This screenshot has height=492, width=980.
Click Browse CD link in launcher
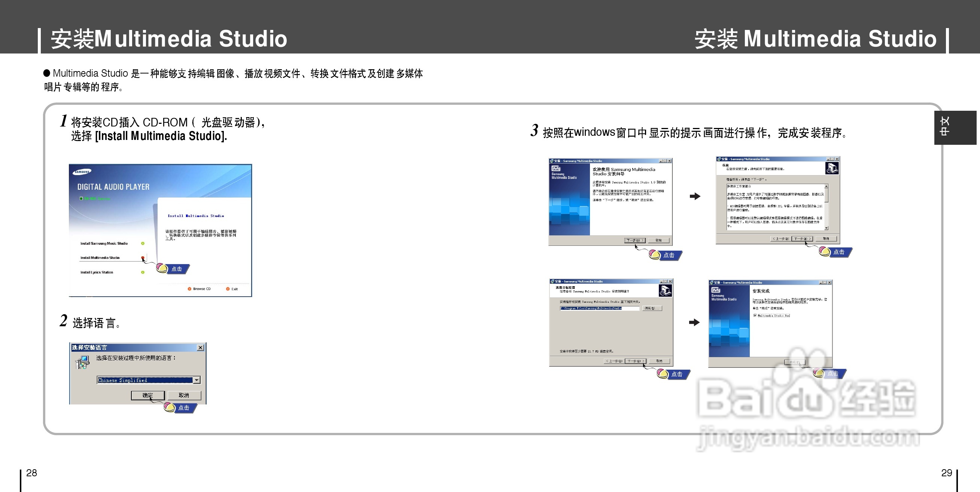201,289
